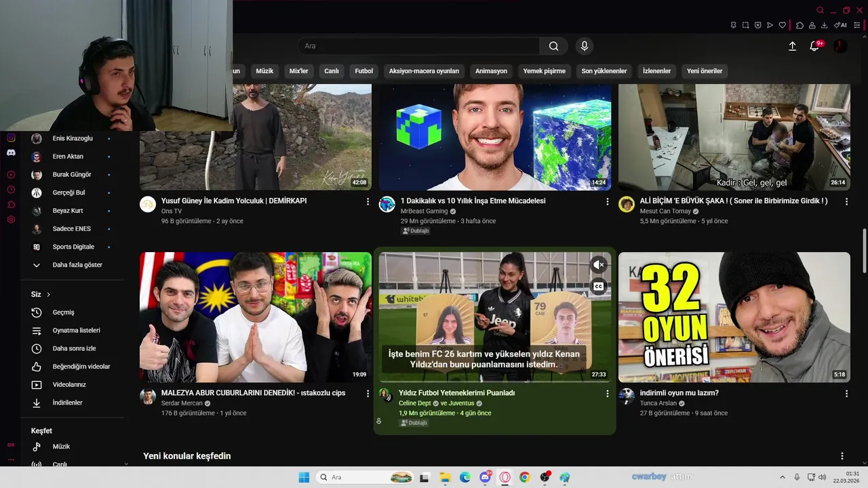Open options menu for Yusuf Güney video
Image resolution: width=868 pixels, height=488 pixels.
pos(368,201)
